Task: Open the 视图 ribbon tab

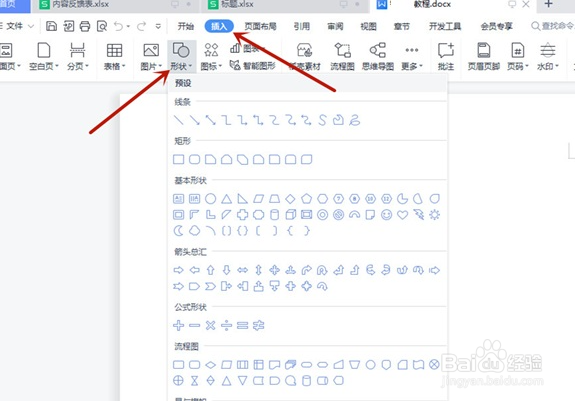Action: click(368, 26)
